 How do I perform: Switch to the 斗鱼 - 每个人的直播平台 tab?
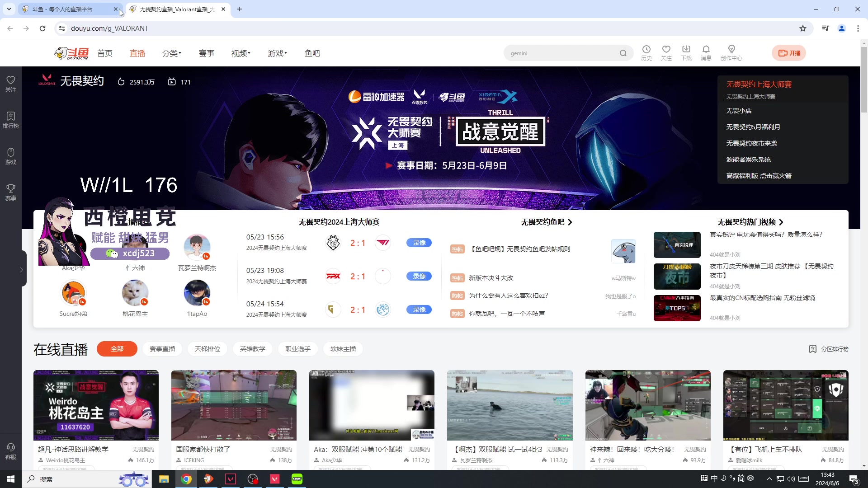point(70,9)
